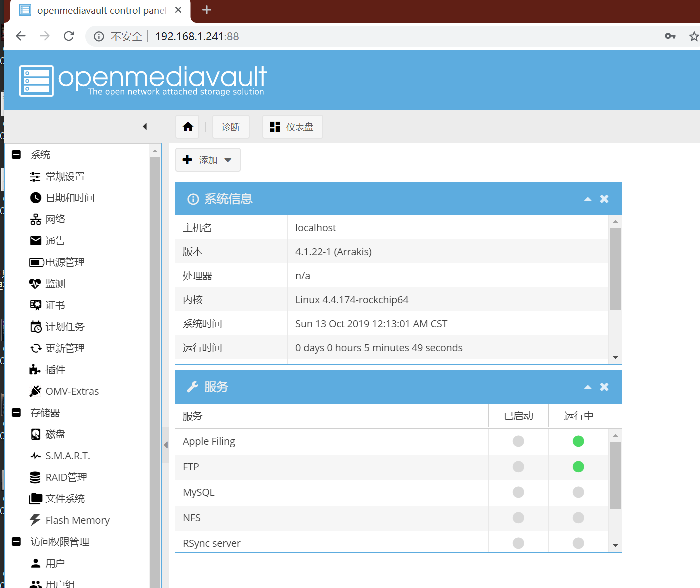The image size is (700, 588).
Task: Collapse the left navigation panel arrow
Action: (145, 127)
